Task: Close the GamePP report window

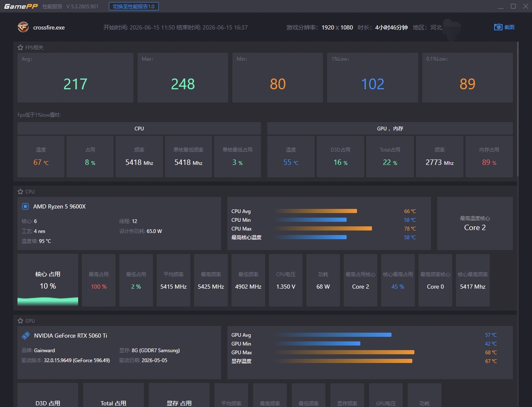Action: [525, 6]
